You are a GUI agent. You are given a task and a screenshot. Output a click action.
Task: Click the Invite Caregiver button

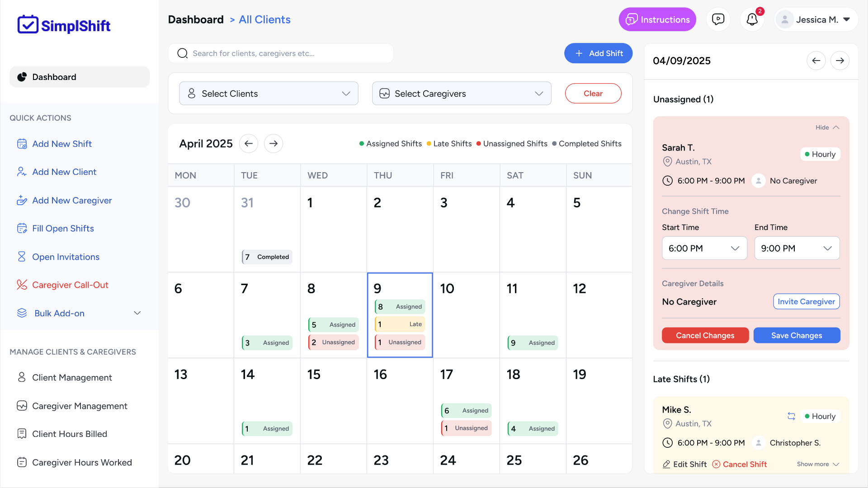tap(806, 301)
